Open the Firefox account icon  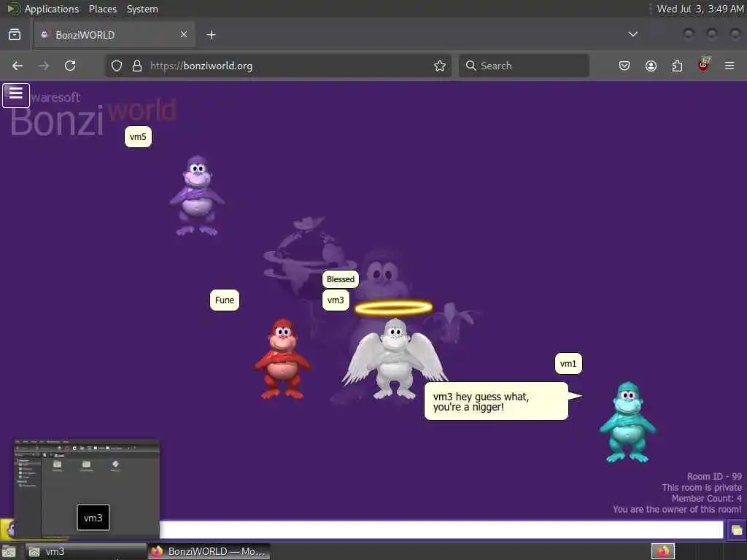tap(651, 66)
